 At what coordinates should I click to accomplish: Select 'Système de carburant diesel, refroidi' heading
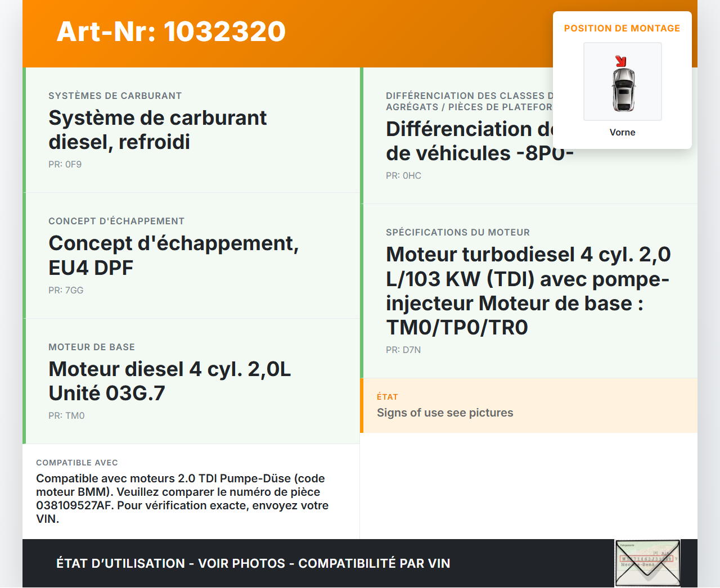(157, 130)
